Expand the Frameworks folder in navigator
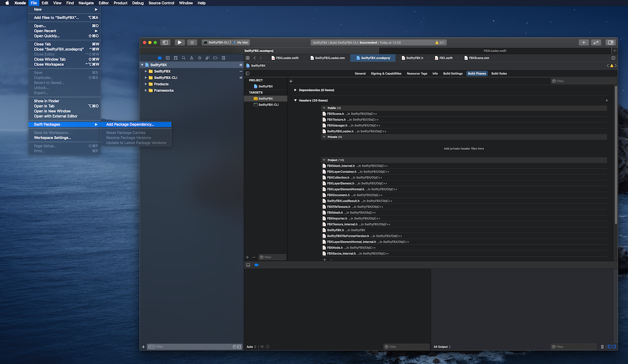628x364 pixels. tap(146, 90)
